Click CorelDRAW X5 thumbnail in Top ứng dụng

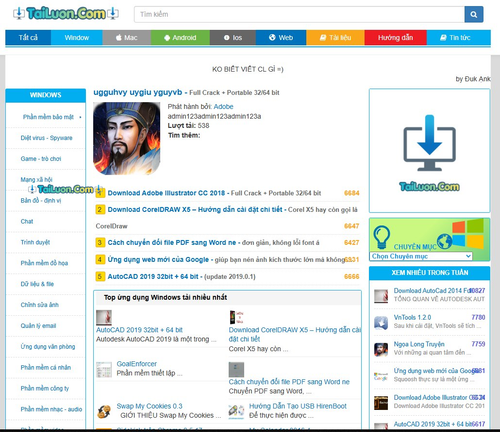pyautogui.click(x=236, y=317)
